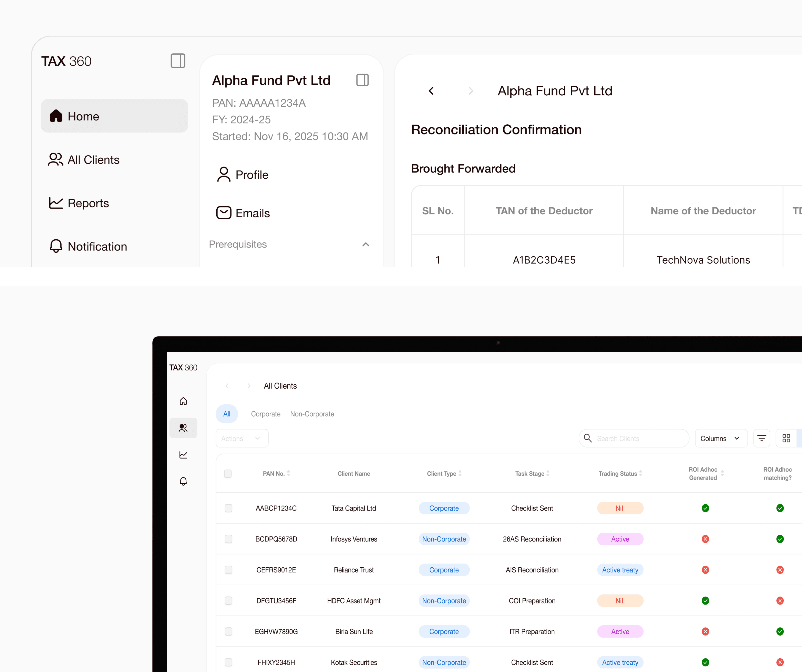The image size is (802, 672).
Task: Switch to the Corporate tab
Action: pos(265,414)
